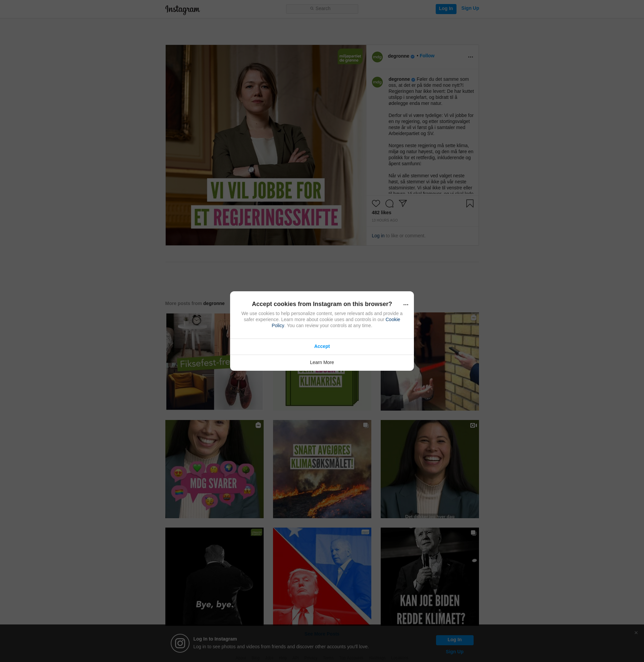Screen dimensions: 644x662
Task: Follow 'Log in' to like or comment link
Action: click(x=378, y=236)
